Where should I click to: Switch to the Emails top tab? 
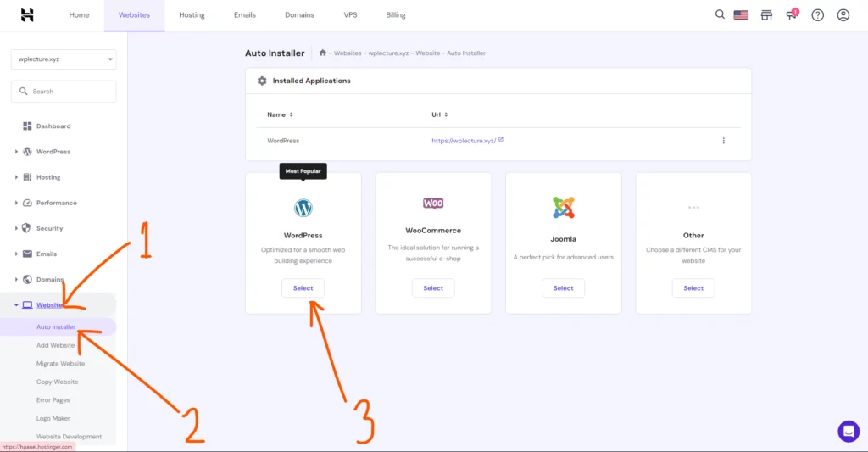tap(245, 15)
